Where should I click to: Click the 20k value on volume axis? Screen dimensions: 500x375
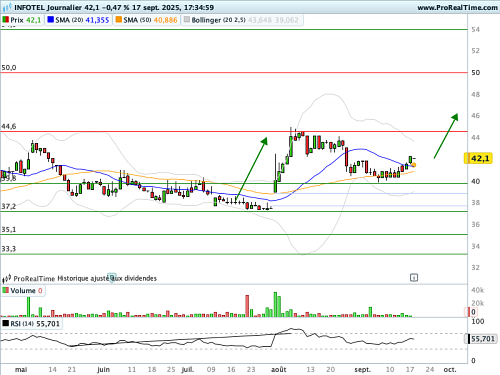(477, 303)
